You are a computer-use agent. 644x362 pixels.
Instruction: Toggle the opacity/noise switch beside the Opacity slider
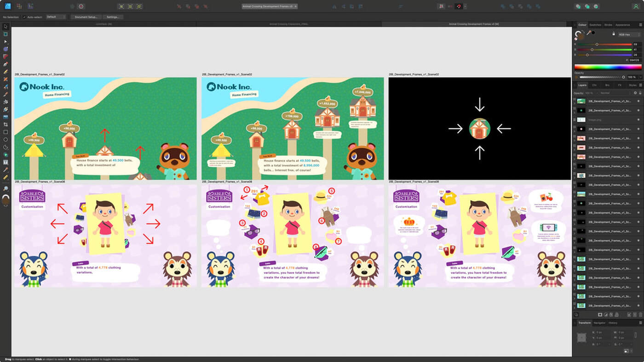click(x=576, y=77)
